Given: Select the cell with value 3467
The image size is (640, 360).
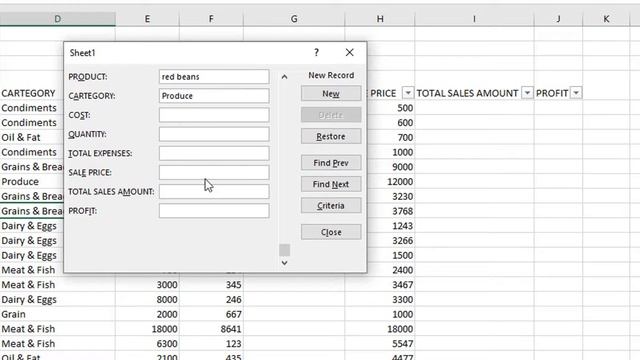Looking at the screenshot, I should pos(380,285).
